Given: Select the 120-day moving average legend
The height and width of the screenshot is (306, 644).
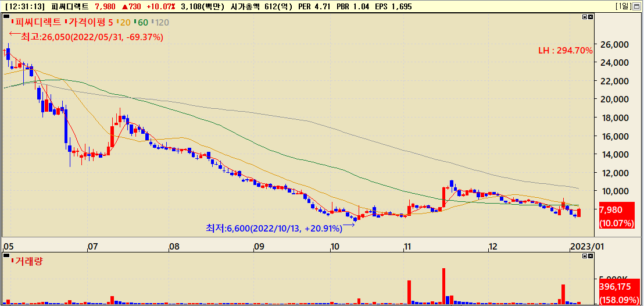Looking at the screenshot, I should [160, 22].
